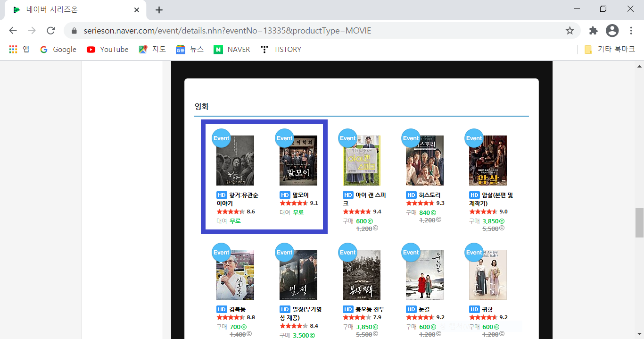Viewport: 644px width, 339px height.
Task: Open the 항거:유관순 이야기 poster
Action: click(235, 161)
